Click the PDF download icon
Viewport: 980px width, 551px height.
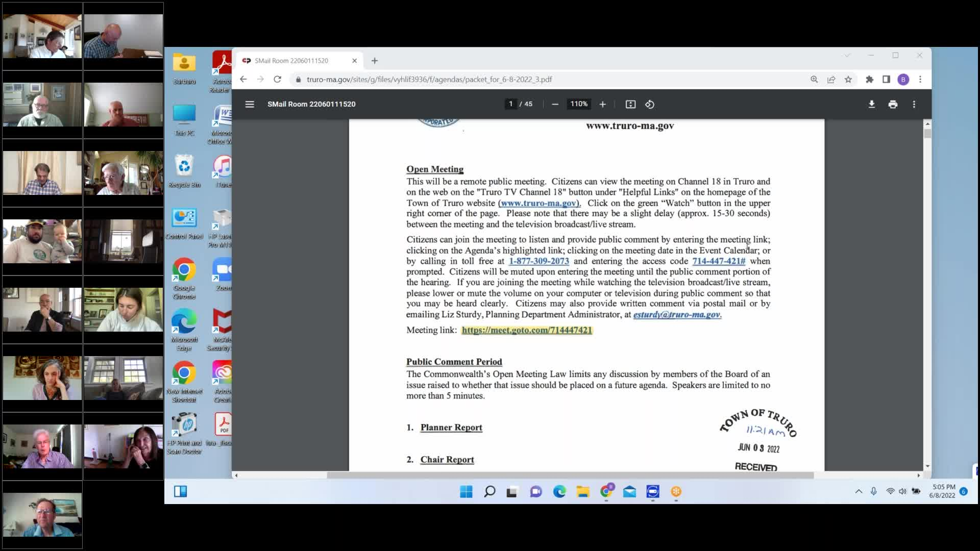pyautogui.click(x=871, y=104)
